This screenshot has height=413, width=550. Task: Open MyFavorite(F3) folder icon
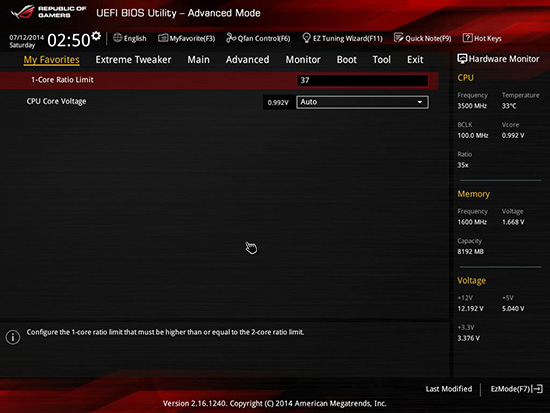pyautogui.click(x=163, y=38)
